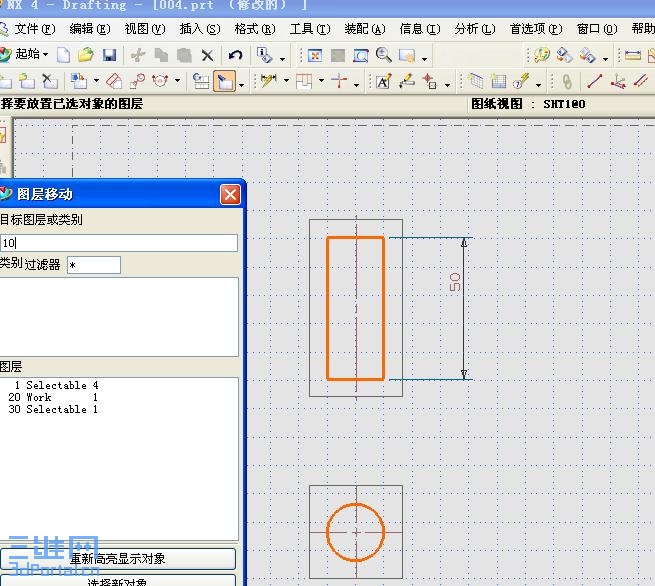Click the Fit view icon

(315, 55)
